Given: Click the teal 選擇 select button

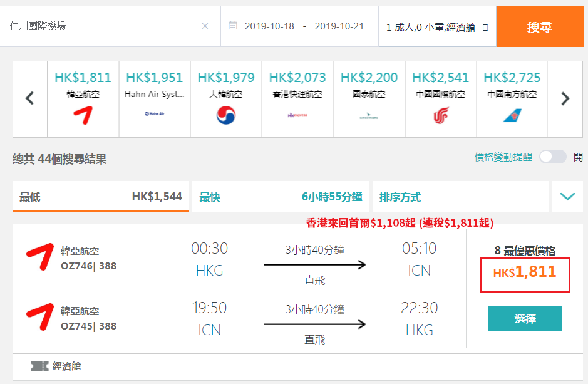Looking at the screenshot, I should coord(525,318).
